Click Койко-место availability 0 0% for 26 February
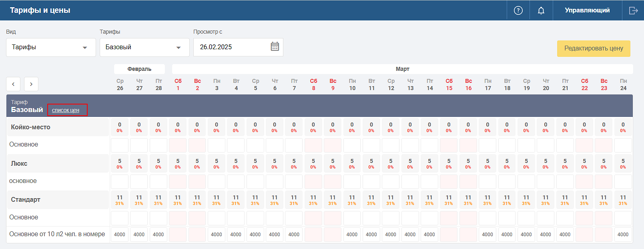Screen dimensions: 644x249 (x=120, y=127)
